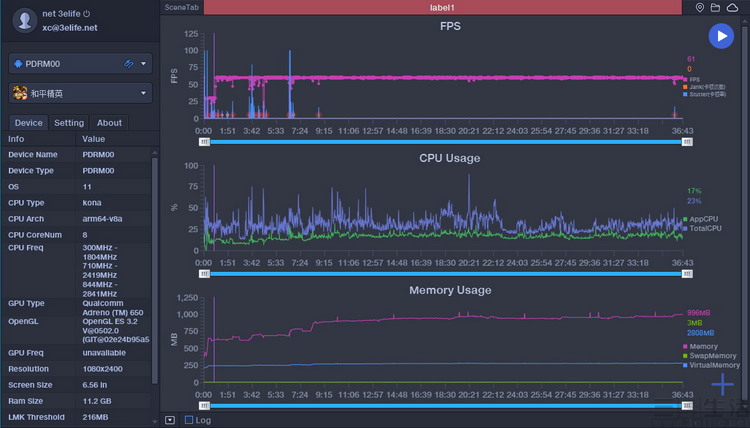Click the label1 red bar

(442, 7)
